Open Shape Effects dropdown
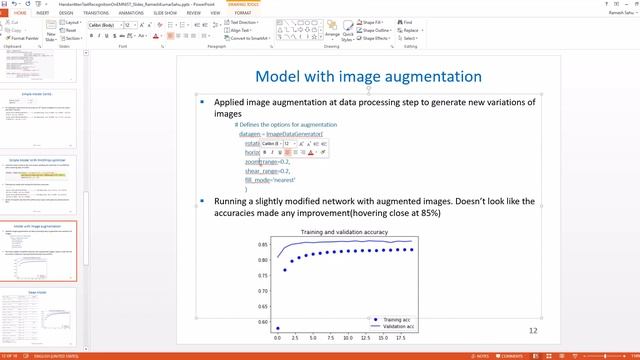640x360 pixels. (373, 38)
